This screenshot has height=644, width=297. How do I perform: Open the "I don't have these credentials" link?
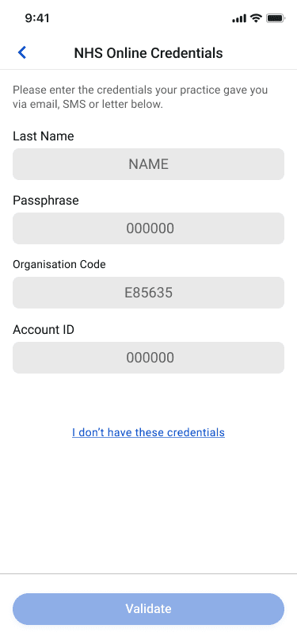pos(149,432)
